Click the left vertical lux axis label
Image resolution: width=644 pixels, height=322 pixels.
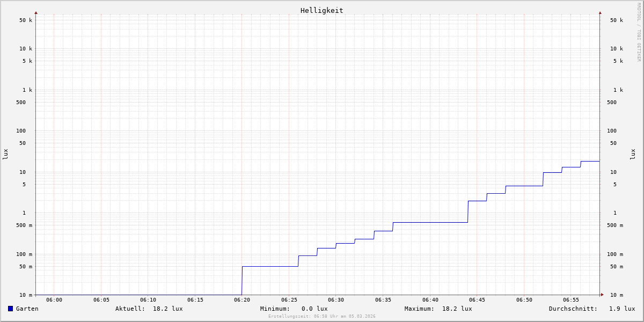tap(5, 154)
